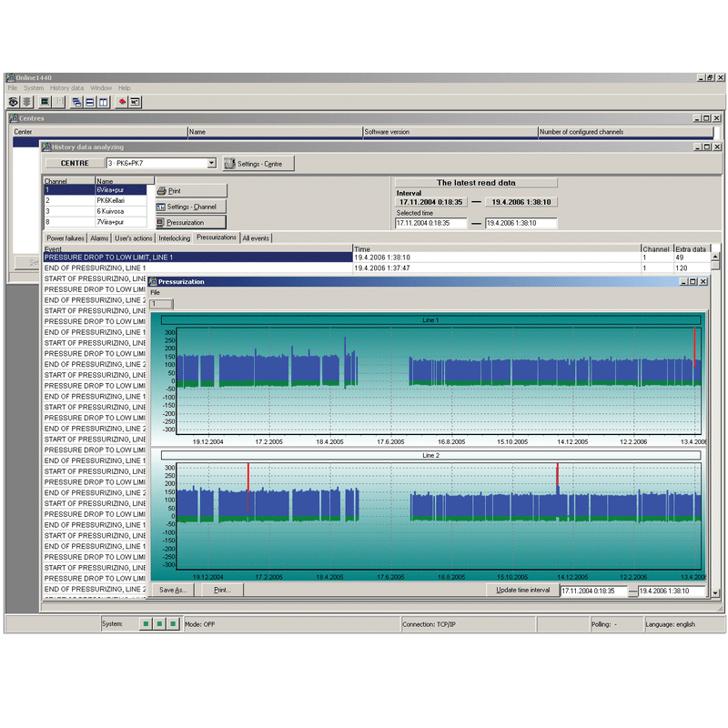Viewport: 728px width, 728px height.
Task: Click the Event column header
Action: pos(197,248)
